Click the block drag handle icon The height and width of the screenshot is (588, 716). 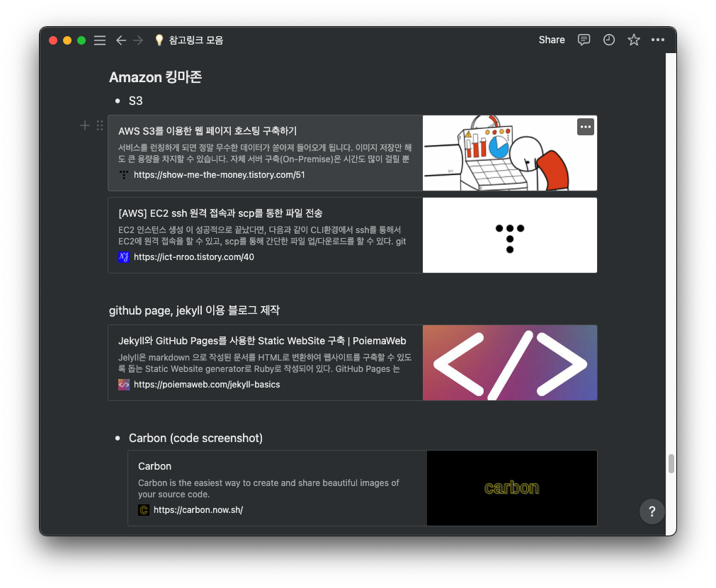[100, 125]
